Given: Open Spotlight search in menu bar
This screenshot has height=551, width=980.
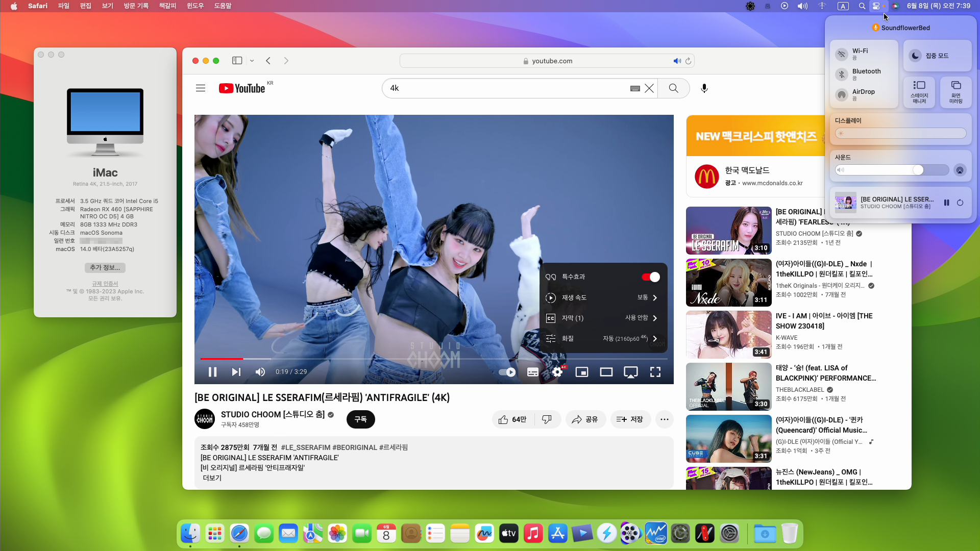Looking at the screenshot, I should [862, 6].
